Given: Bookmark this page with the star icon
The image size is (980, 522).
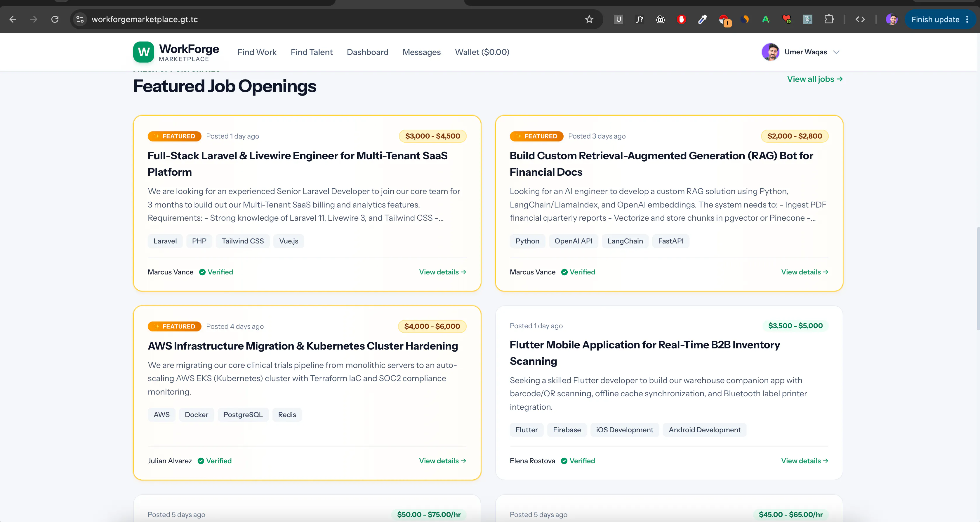Looking at the screenshot, I should coord(589,19).
